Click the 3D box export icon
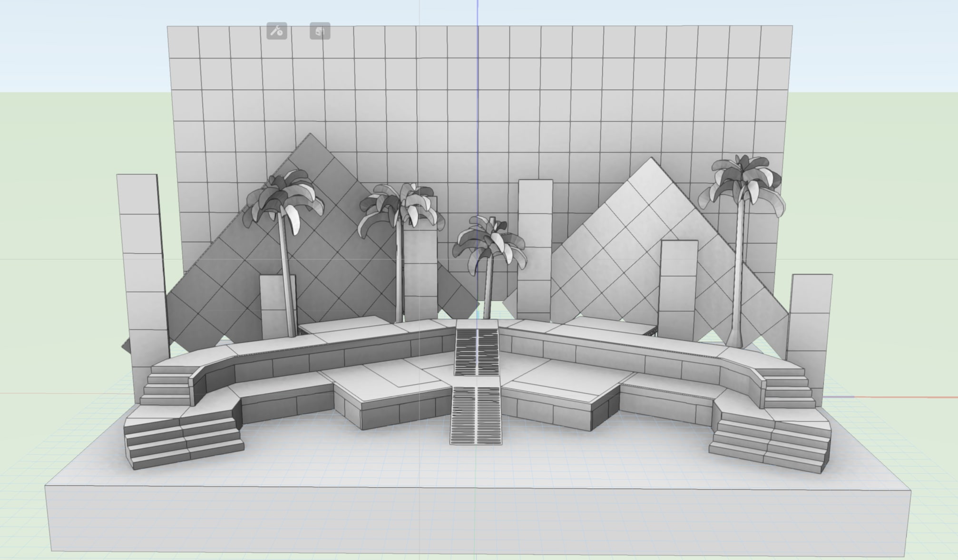This screenshot has width=958, height=560. [x=320, y=31]
